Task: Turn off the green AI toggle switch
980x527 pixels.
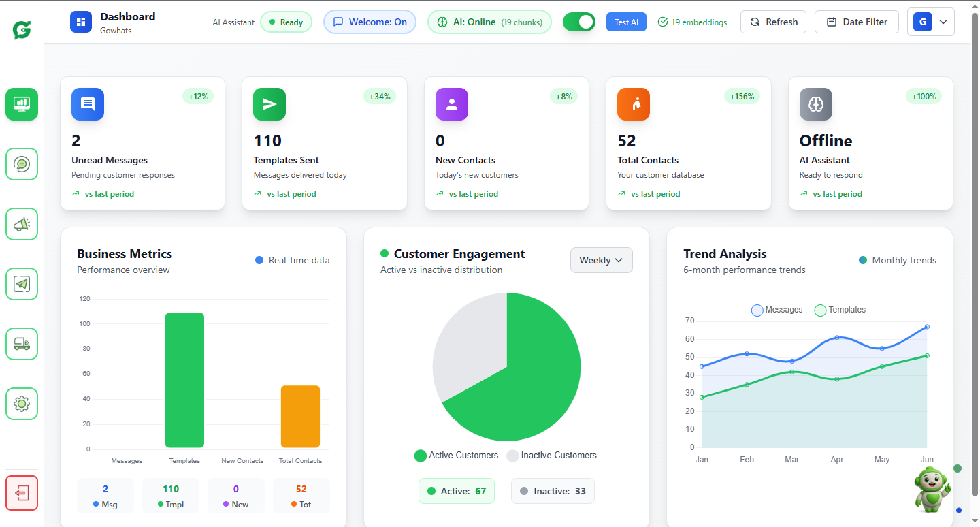Action: pos(578,22)
